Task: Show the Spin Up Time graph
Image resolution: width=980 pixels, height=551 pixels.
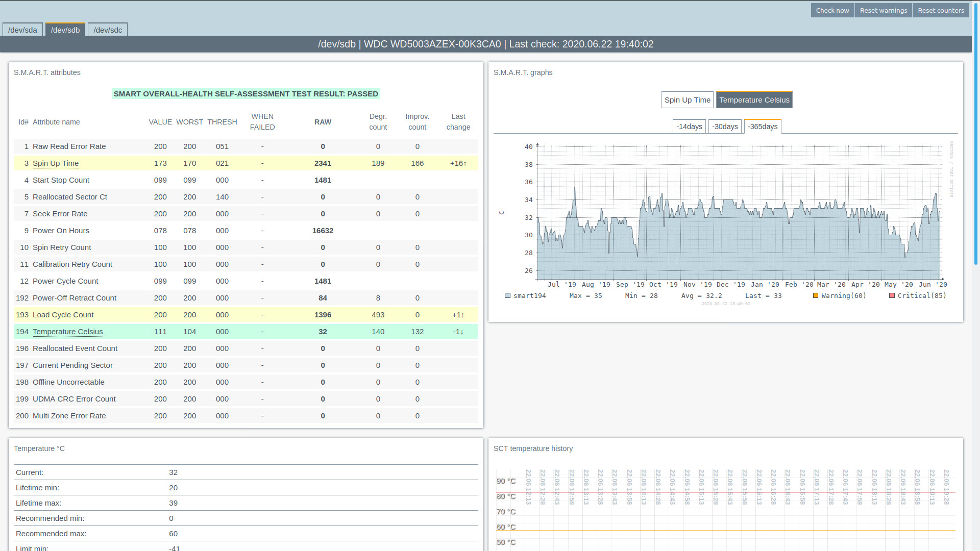Action: (687, 100)
